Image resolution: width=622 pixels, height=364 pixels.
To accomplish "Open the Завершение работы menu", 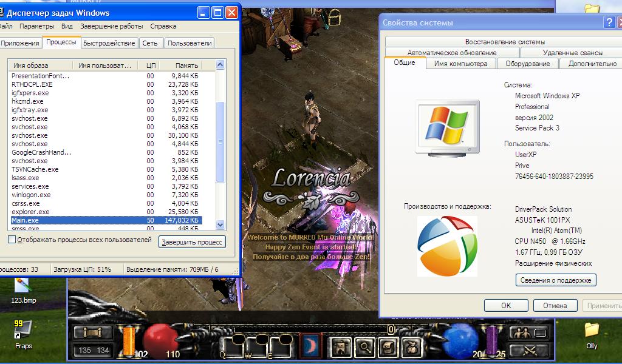I will [112, 26].
